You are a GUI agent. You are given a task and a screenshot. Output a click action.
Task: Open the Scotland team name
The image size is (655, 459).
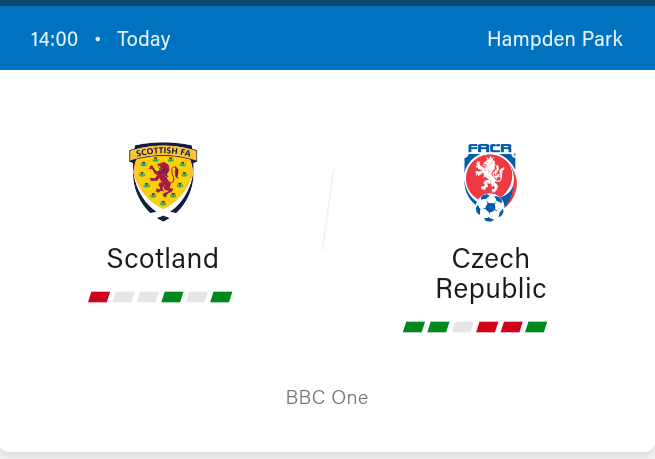(163, 259)
